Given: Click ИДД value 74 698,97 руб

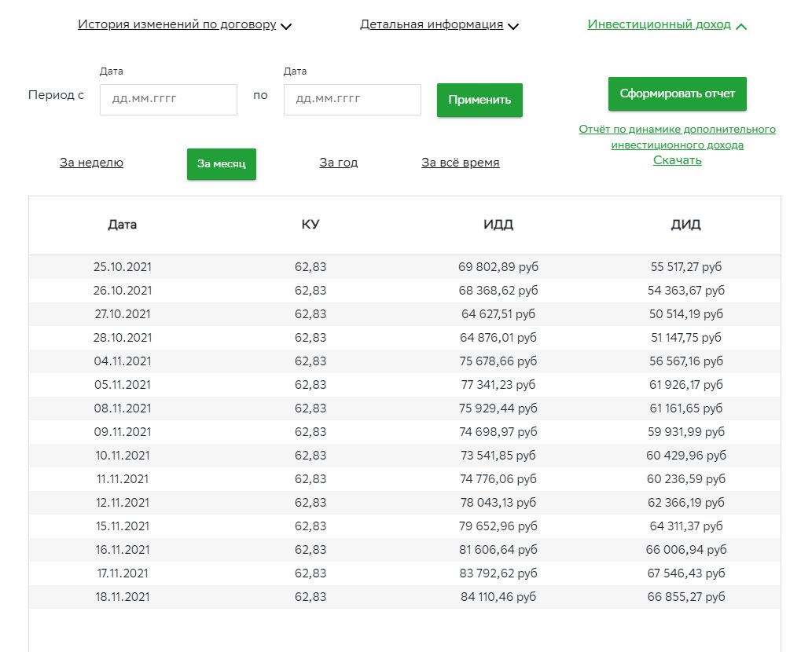Looking at the screenshot, I should [x=498, y=432].
